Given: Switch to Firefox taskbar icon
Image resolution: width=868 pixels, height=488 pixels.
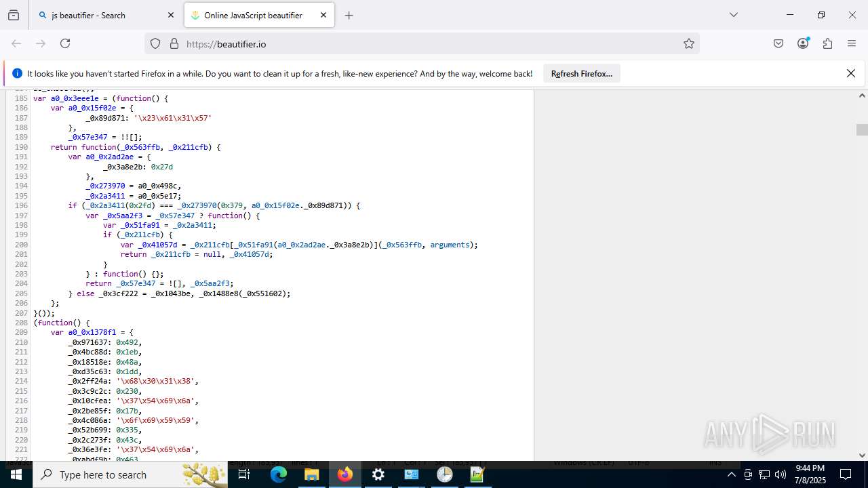Looking at the screenshot, I should (x=345, y=474).
